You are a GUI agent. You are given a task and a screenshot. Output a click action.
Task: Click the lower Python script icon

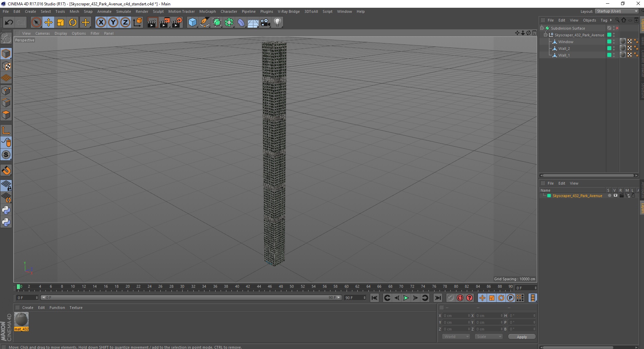pos(6,222)
